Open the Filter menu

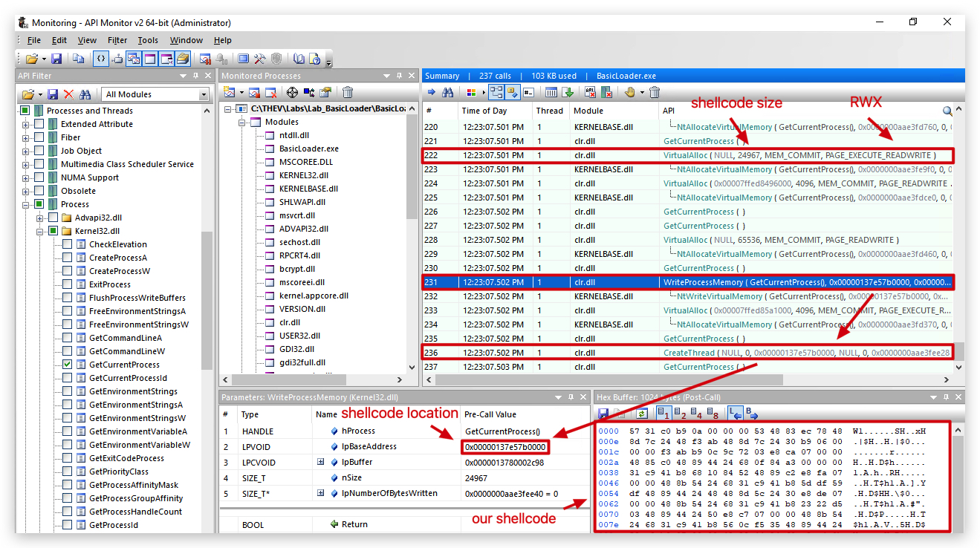tap(117, 40)
